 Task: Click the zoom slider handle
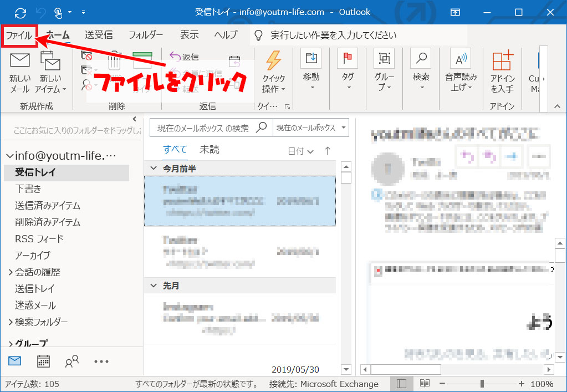pyautogui.click(x=482, y=384)
